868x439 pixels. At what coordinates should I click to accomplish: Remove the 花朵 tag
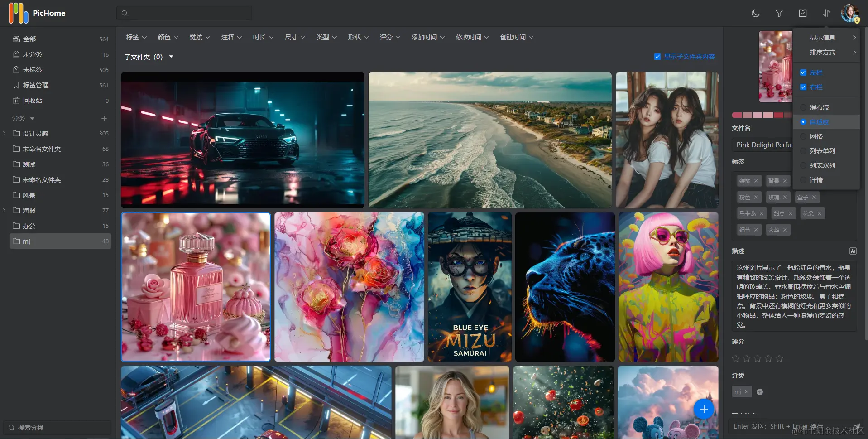point(819,213)
